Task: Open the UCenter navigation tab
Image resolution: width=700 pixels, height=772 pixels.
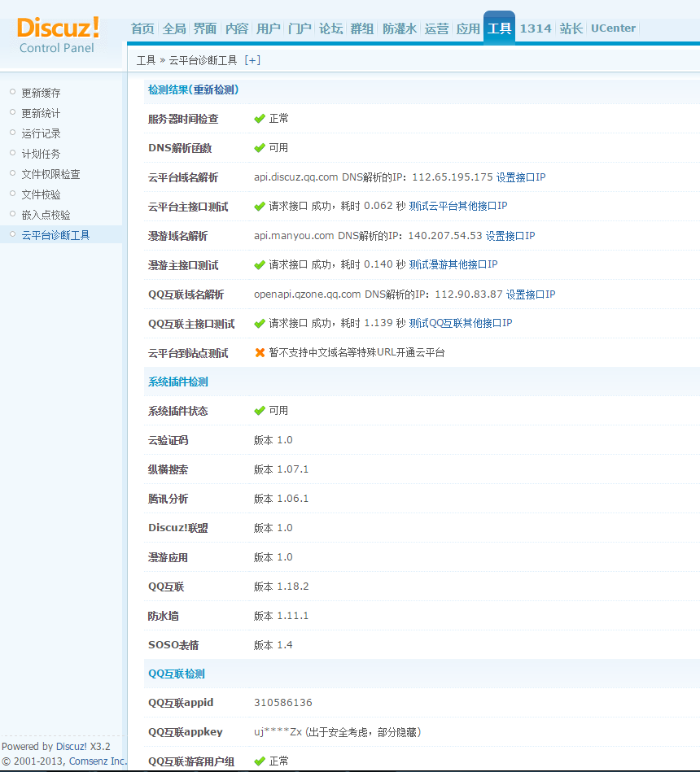Action: [613, 28]
